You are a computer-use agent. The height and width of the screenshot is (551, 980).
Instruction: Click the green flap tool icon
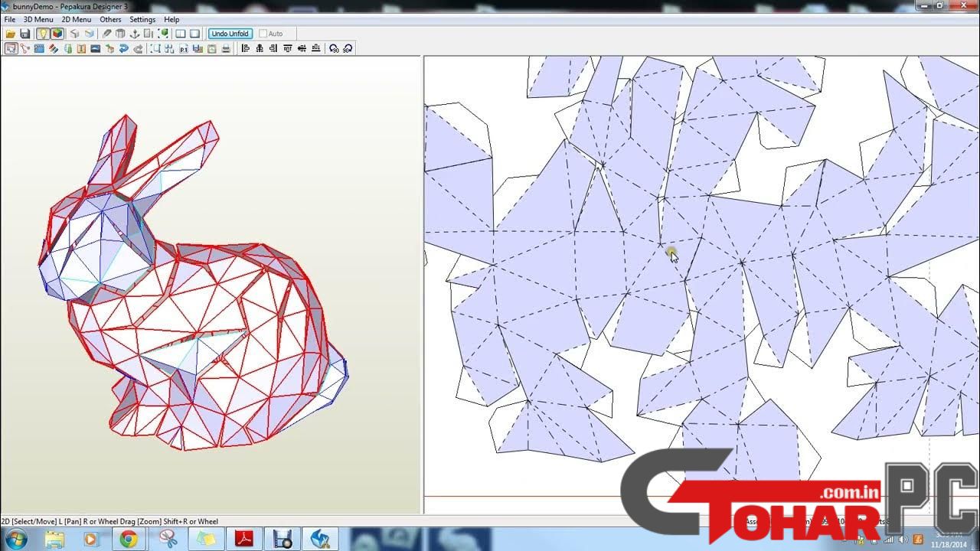pyautogui.click(x=68, y=48)
